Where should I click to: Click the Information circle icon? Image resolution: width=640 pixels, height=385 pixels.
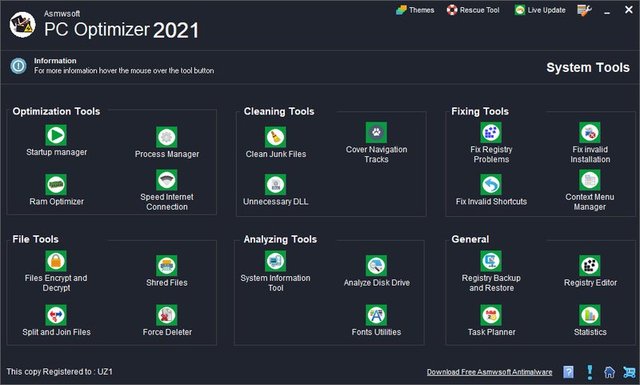[x=18, y=66]
